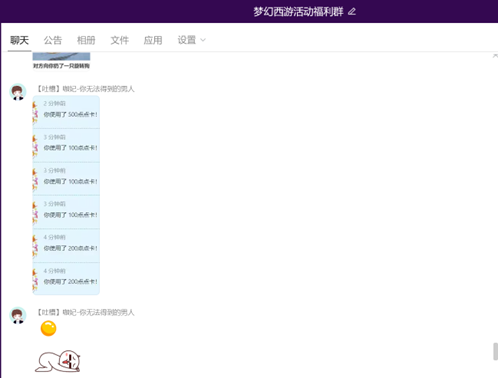The height and width of the screenshot is (378, 498).
Task: Open the partially visible image thumbnail at top
Action: tap(61, 56)
